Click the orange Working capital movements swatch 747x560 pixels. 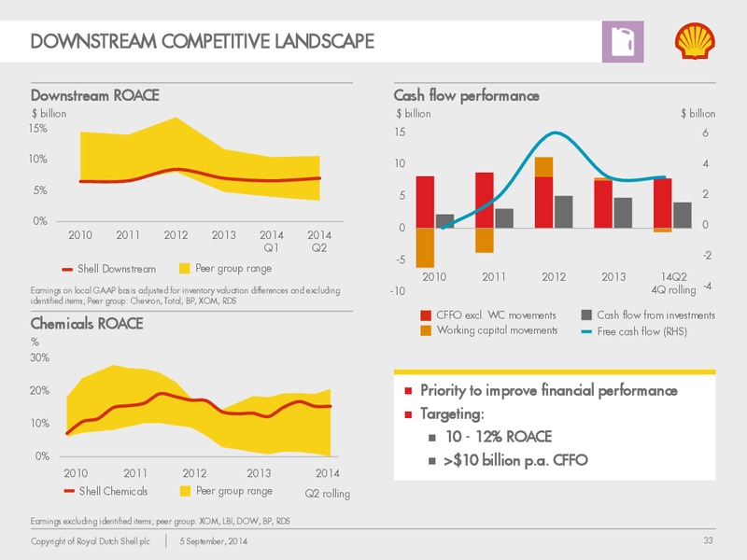(426, 330)
